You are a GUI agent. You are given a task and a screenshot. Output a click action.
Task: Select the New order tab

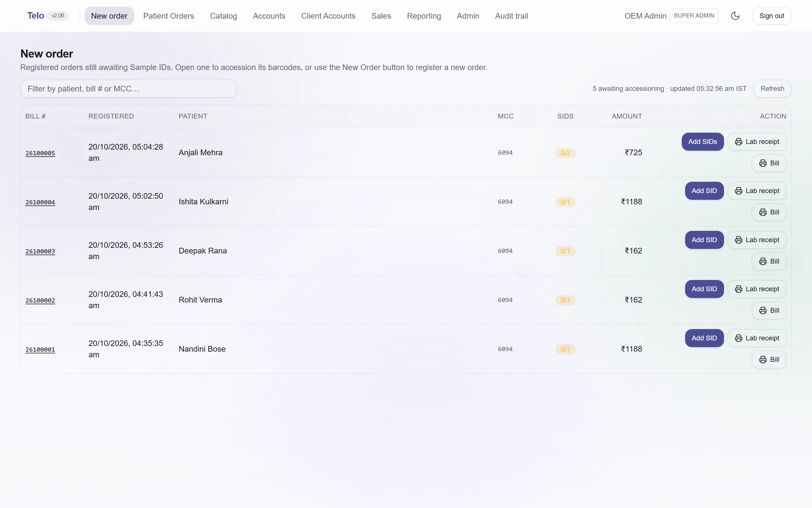[x=109, y=16]
